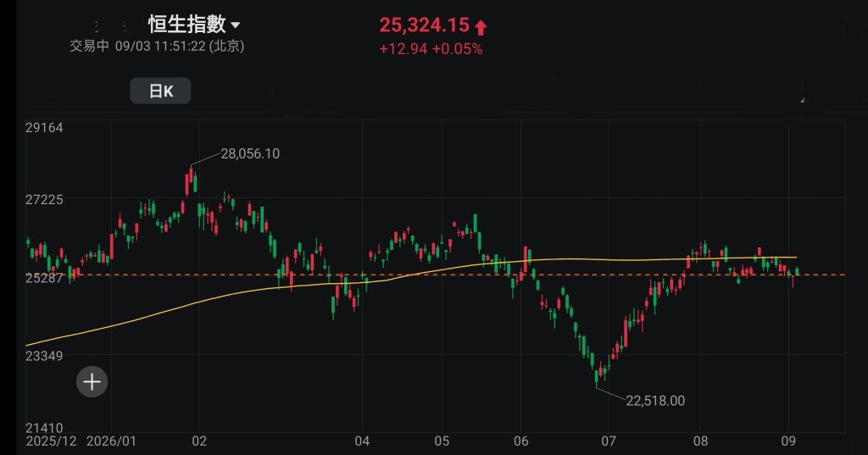Click the y-axis value 21410
The height and width of the screenshot is (455, 868).
[44, 427]
